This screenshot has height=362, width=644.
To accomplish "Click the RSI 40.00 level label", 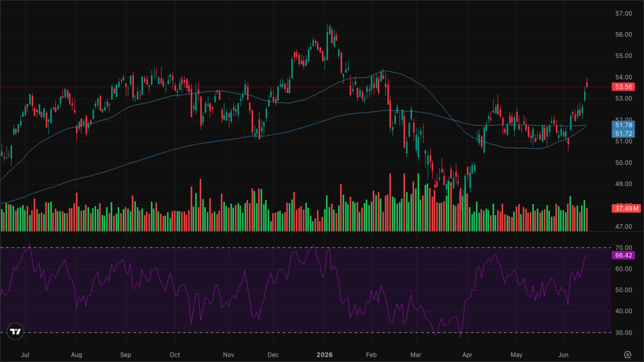I will click(624, 311).
